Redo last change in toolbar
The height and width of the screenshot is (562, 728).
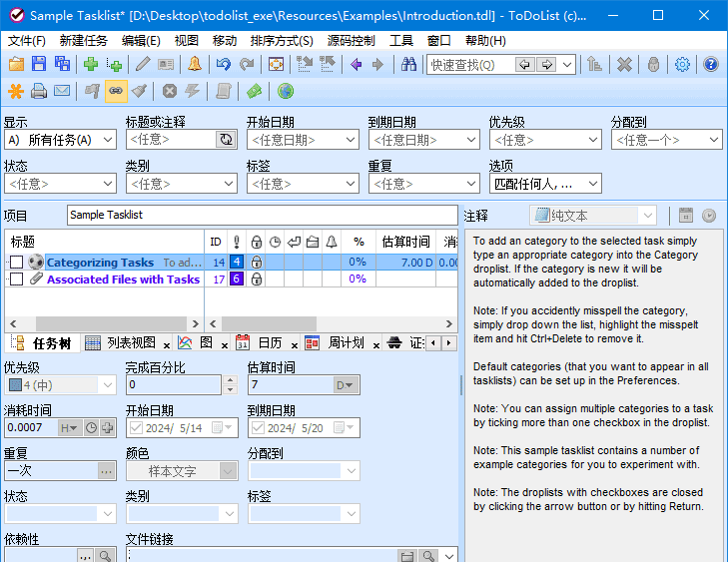coord(247,64)
